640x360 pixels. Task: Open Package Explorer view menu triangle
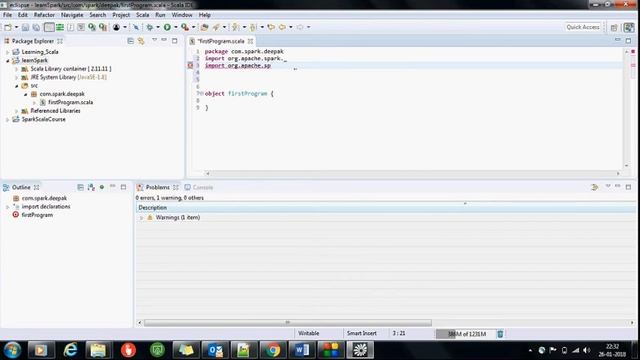pos(154,40)
